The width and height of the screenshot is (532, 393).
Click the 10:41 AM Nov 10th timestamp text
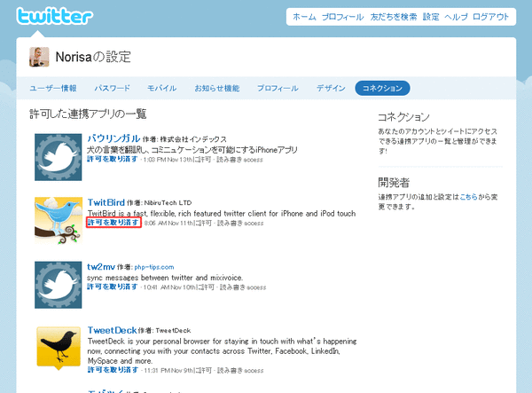(169, 287)
